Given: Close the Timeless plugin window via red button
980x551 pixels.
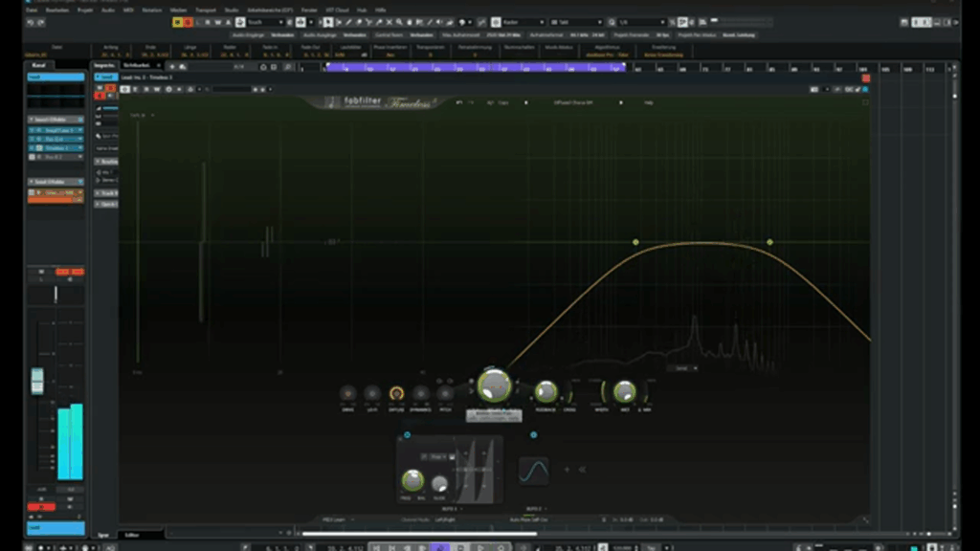Looking at the screenshot, I should pyautogui.click(x=865, y=78).
